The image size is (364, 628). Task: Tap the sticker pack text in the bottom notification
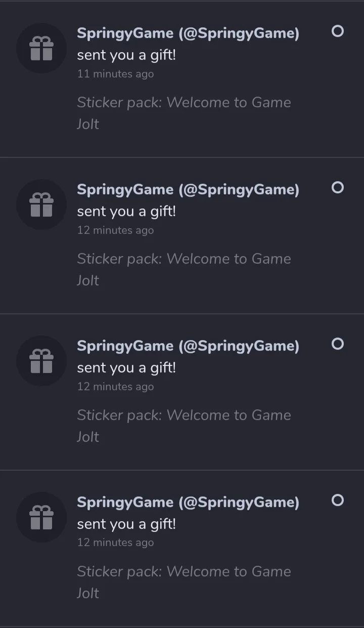click(x=184, y=572)
